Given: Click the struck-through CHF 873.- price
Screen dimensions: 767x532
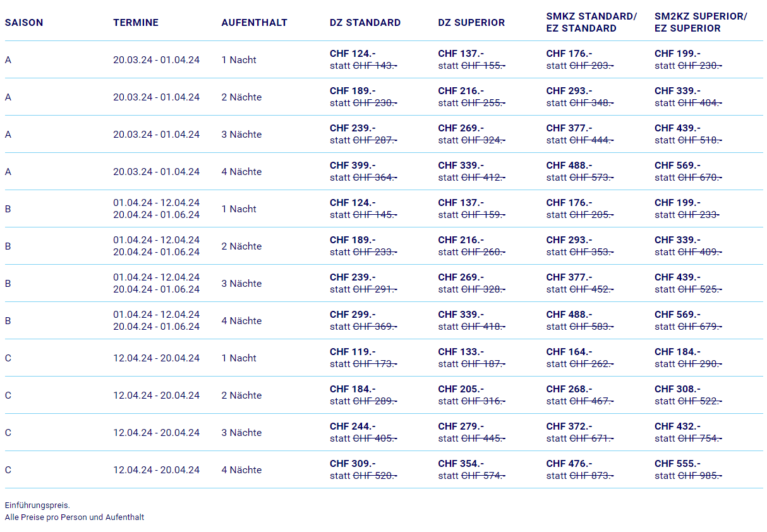Looking at the screenshot, I should point(591,476).
